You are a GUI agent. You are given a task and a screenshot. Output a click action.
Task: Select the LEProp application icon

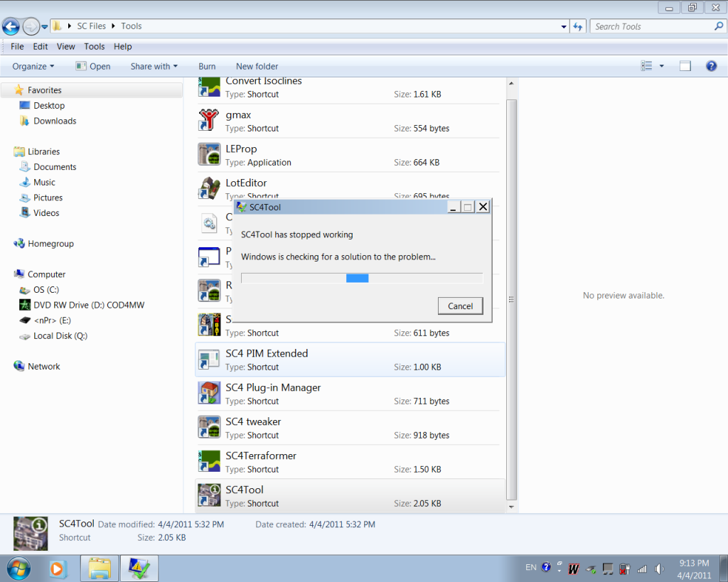tap(209, 154)
